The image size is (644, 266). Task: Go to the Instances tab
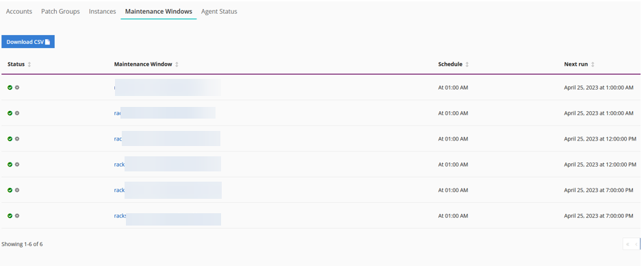[102, 12]
